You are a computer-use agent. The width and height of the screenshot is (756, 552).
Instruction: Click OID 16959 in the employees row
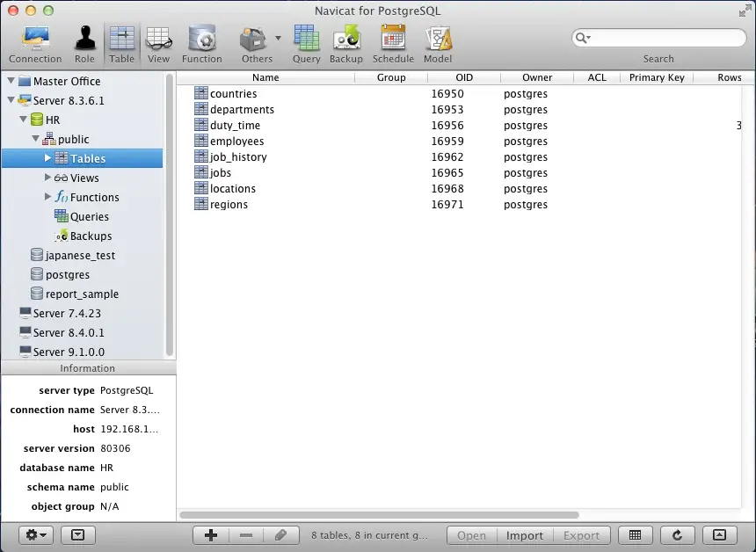point(447,142)
